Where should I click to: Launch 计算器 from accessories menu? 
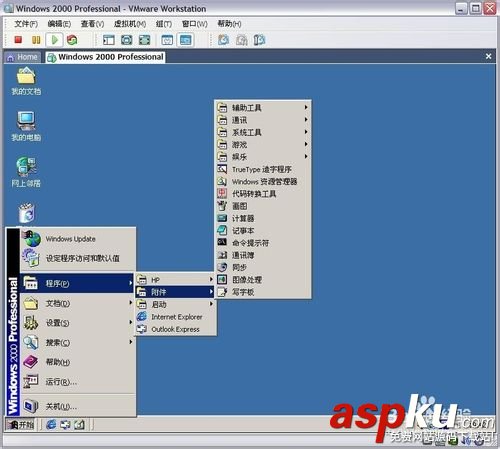[263, 218]
